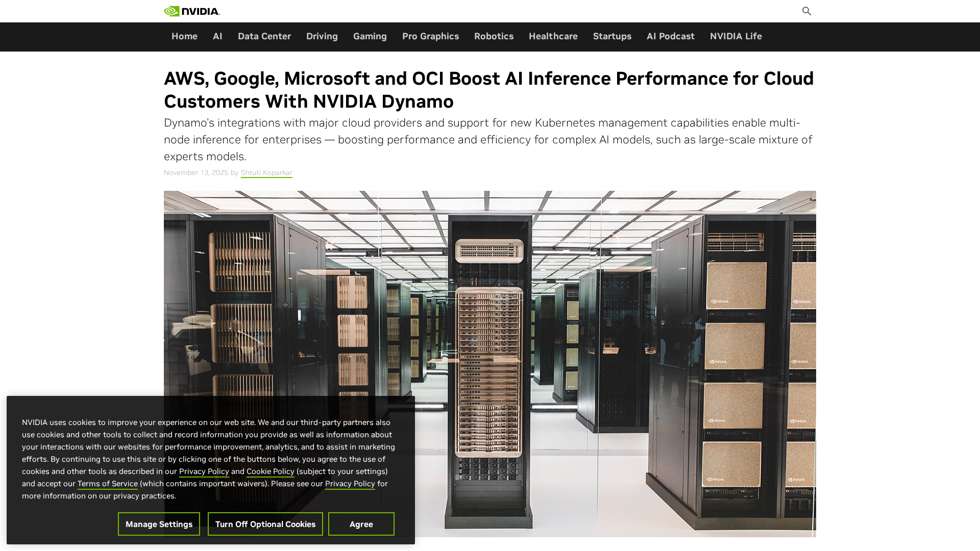The width and height of the screenshot is (980, 551).
Task: Open the search magnifier icon
Action: click(x=806, y=11)
